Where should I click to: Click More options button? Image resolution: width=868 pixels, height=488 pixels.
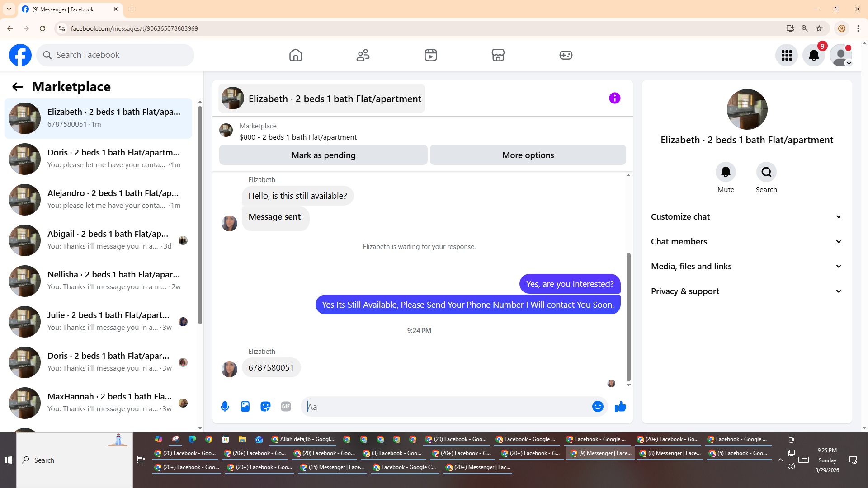click(x=528, y=155)
